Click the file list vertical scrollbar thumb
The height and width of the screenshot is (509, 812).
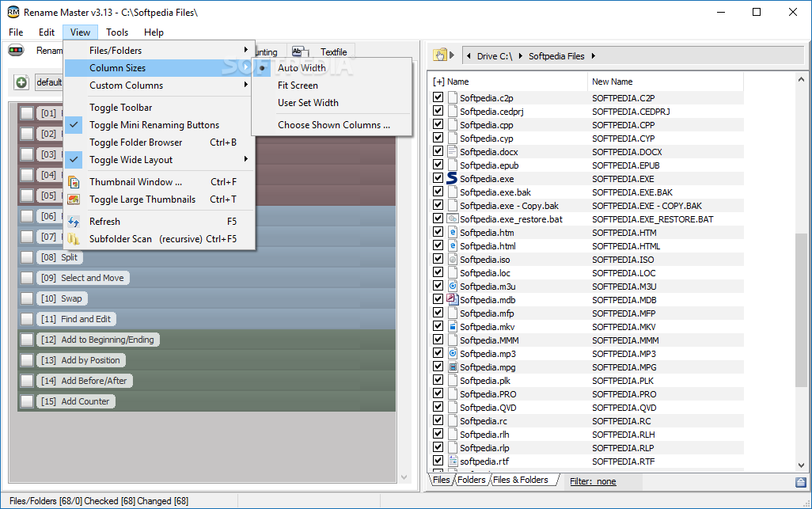801,310
